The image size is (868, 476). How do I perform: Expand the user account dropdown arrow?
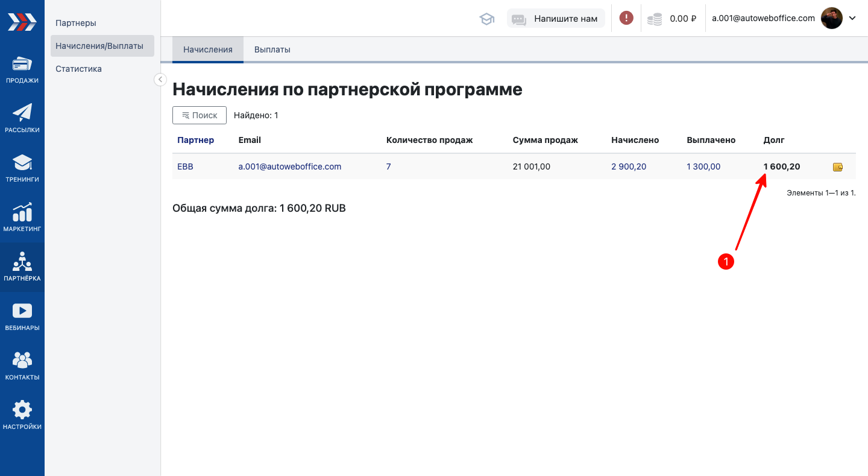tap(852, 18)
